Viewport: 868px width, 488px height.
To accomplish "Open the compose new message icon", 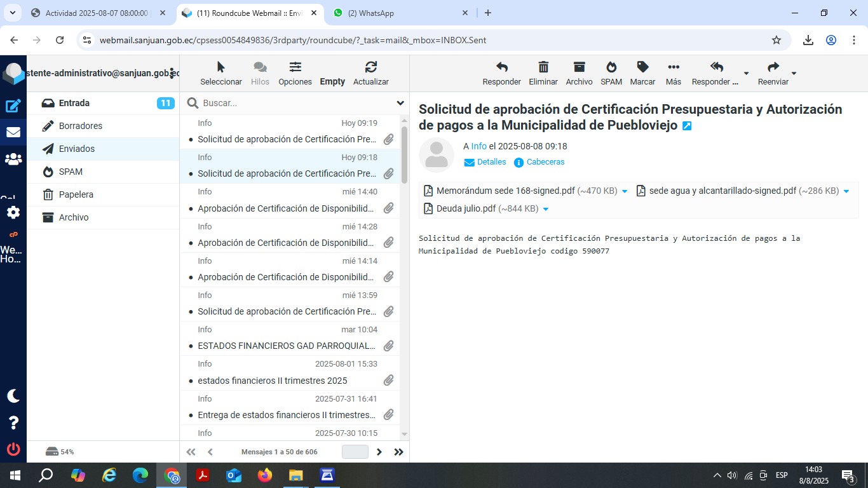I will pyautogui.click(x=13, y=106).
